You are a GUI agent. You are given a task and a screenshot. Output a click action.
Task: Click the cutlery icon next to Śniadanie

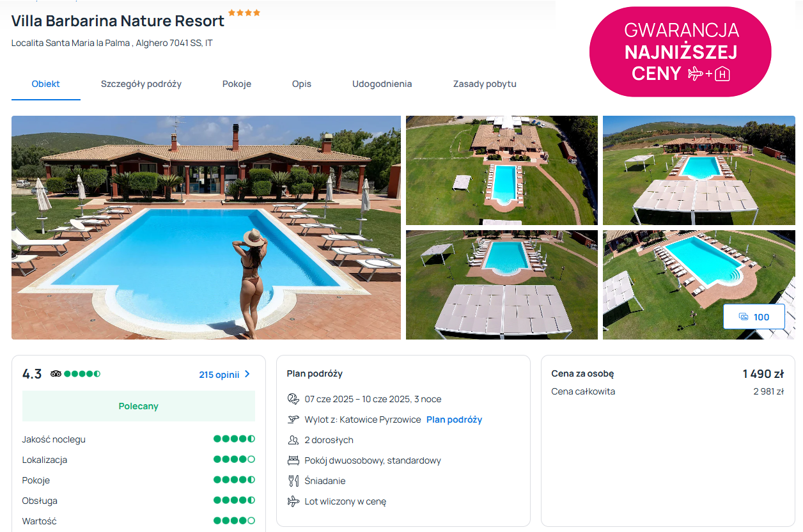pos(293,481)
